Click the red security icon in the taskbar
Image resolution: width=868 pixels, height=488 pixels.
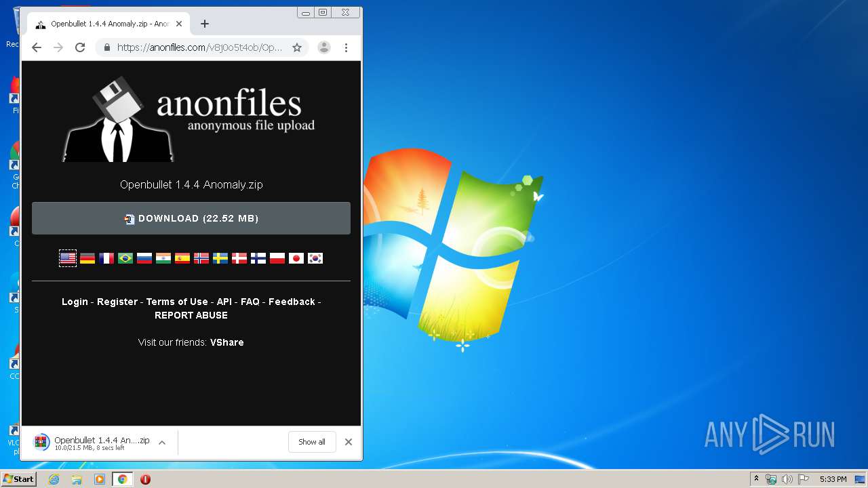point(145,479)
